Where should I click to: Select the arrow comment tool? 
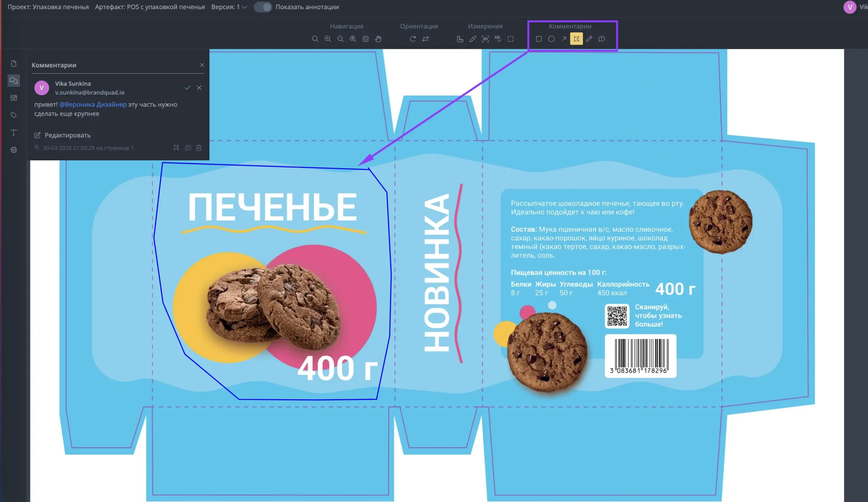coord(564,39)
